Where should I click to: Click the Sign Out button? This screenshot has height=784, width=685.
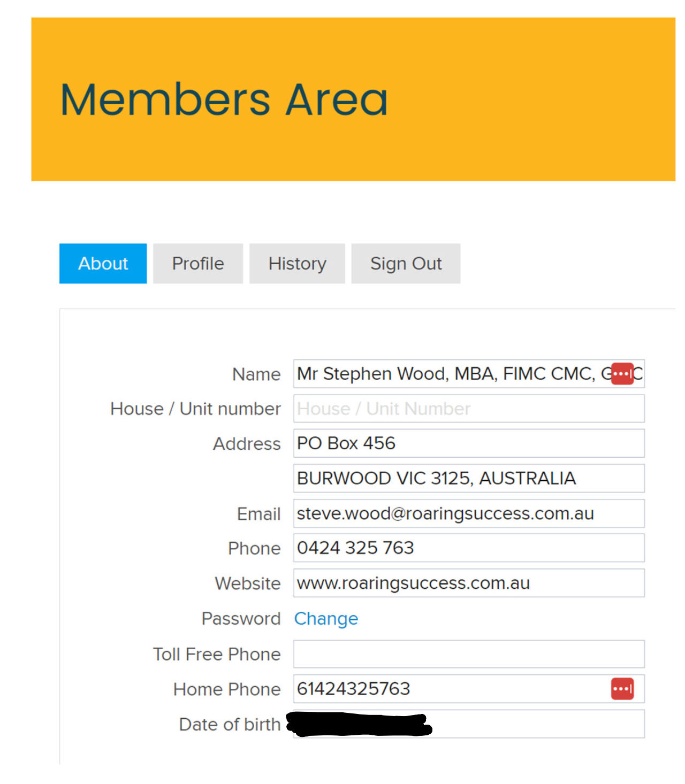405,263
